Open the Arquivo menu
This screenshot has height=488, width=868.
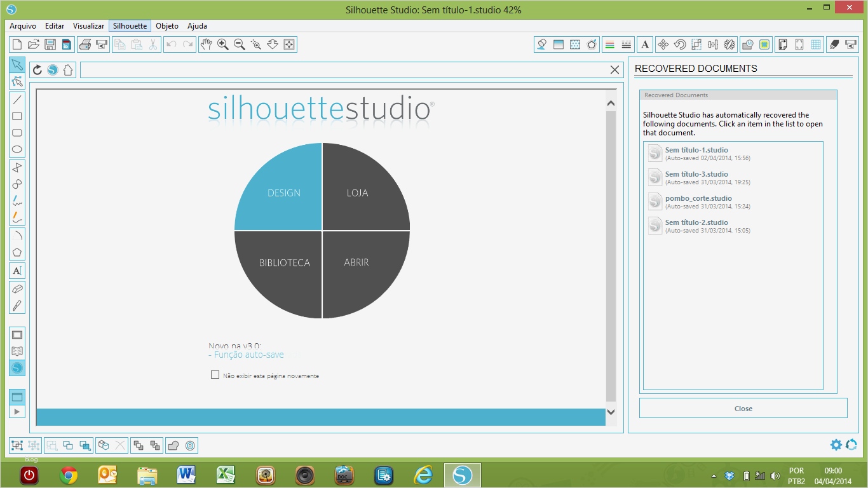coord(23,26)
